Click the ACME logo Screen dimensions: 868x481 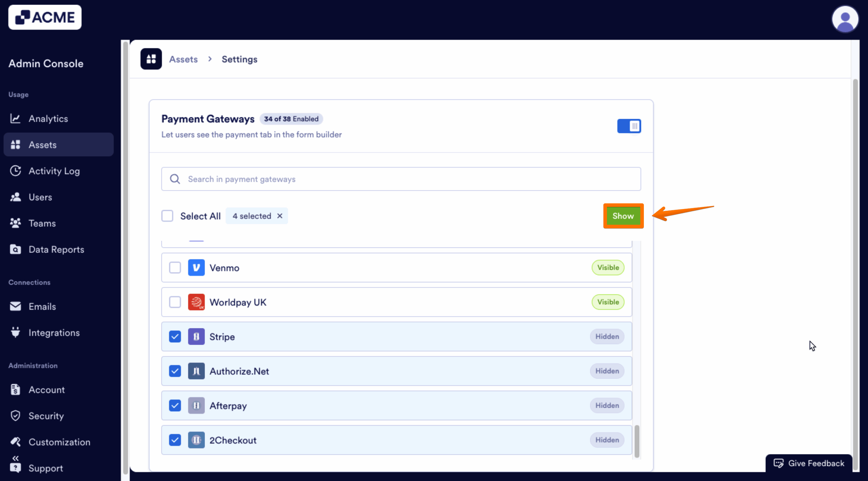(x=44, y=17)
